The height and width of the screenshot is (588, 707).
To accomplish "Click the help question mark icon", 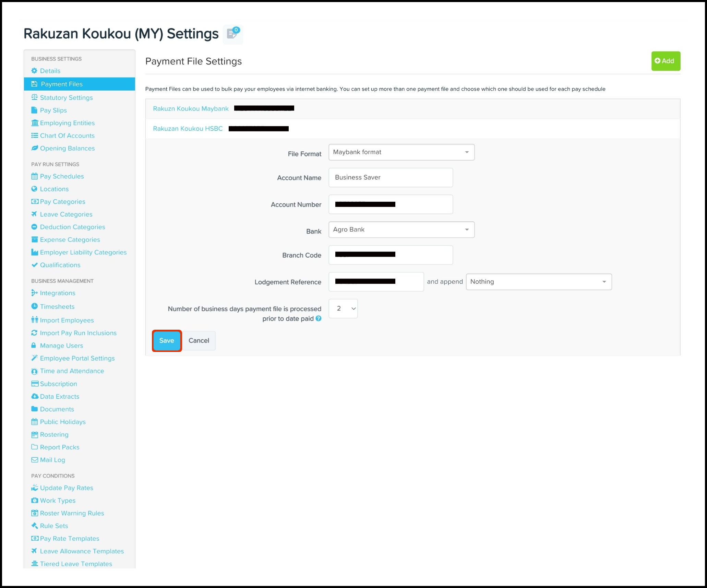I will (x=319, y=319).
